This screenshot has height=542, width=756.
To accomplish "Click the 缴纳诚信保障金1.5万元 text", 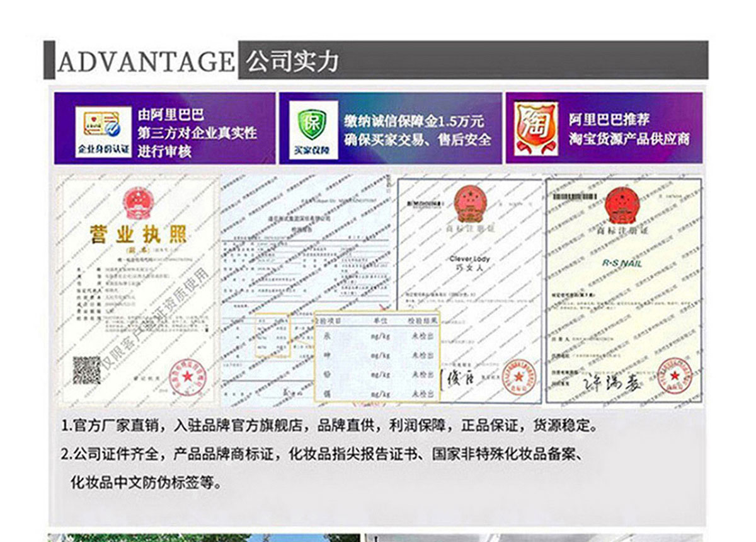I will point(414,120).
